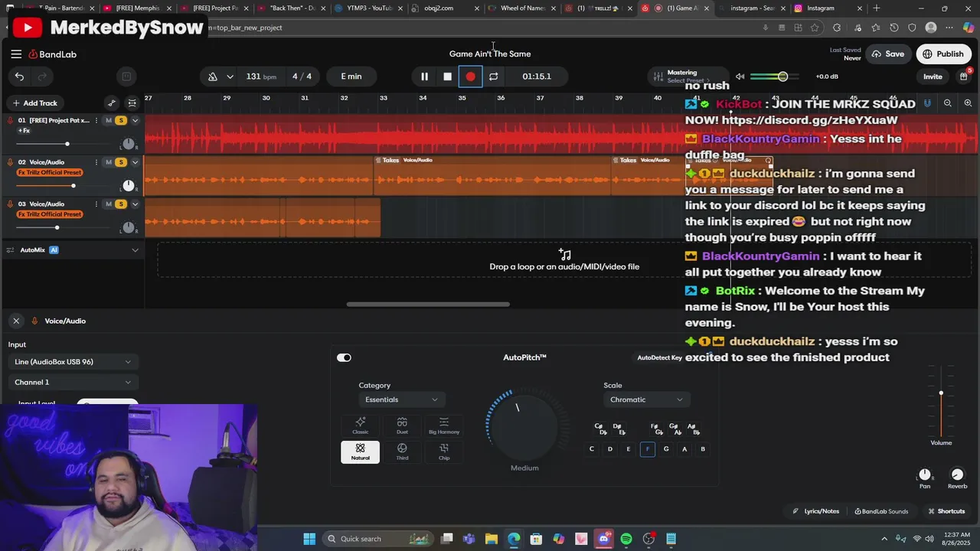
Task: Mute track 02 Voice/Audio
Action: pos(109,162)
